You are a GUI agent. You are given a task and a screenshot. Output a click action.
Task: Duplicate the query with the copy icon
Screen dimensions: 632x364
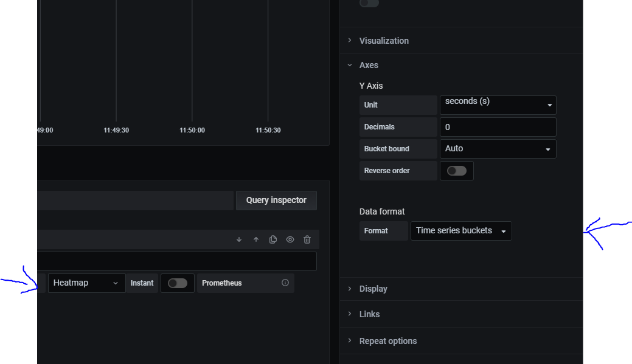[x=273, y=239]
